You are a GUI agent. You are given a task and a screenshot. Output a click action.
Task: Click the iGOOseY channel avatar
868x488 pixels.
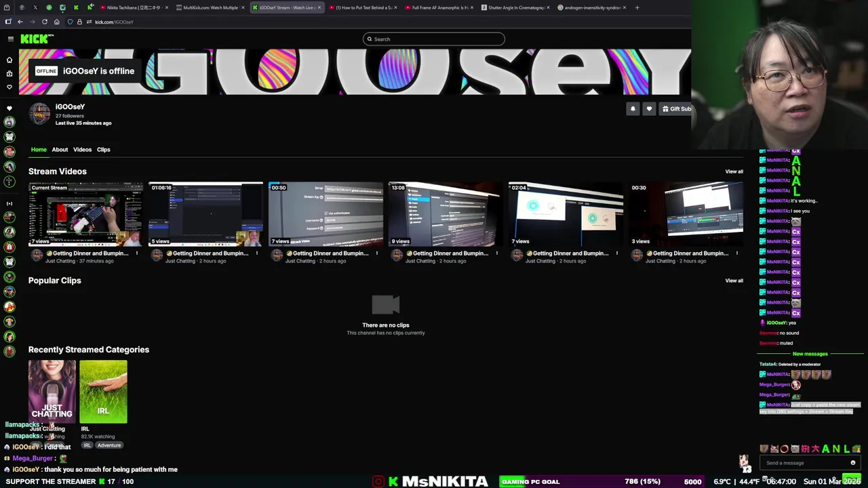coord(39,114)
